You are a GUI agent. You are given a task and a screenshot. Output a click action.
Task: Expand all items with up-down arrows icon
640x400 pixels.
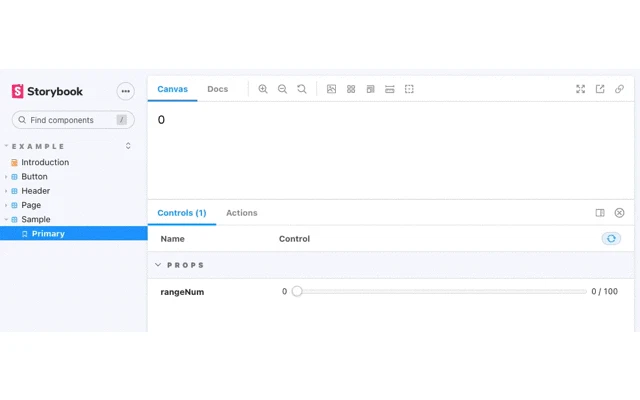point(128,146)
